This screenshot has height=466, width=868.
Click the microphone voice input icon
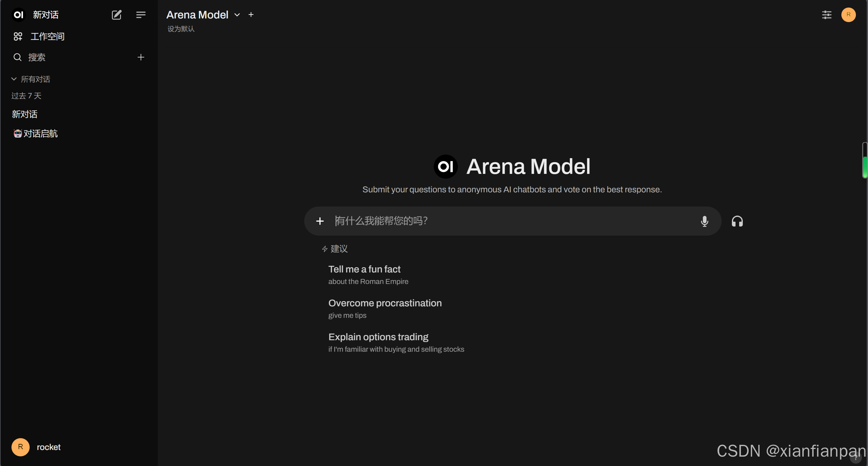(704, 221)
